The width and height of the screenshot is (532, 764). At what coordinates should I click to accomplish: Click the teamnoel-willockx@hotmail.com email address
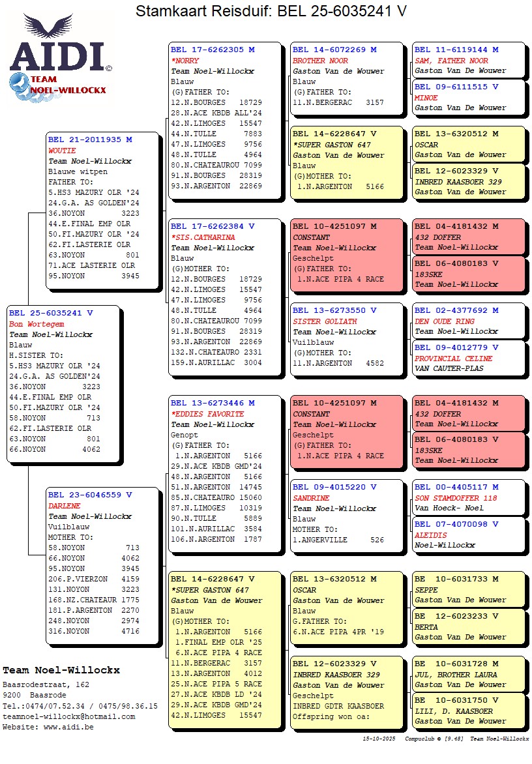68,716
